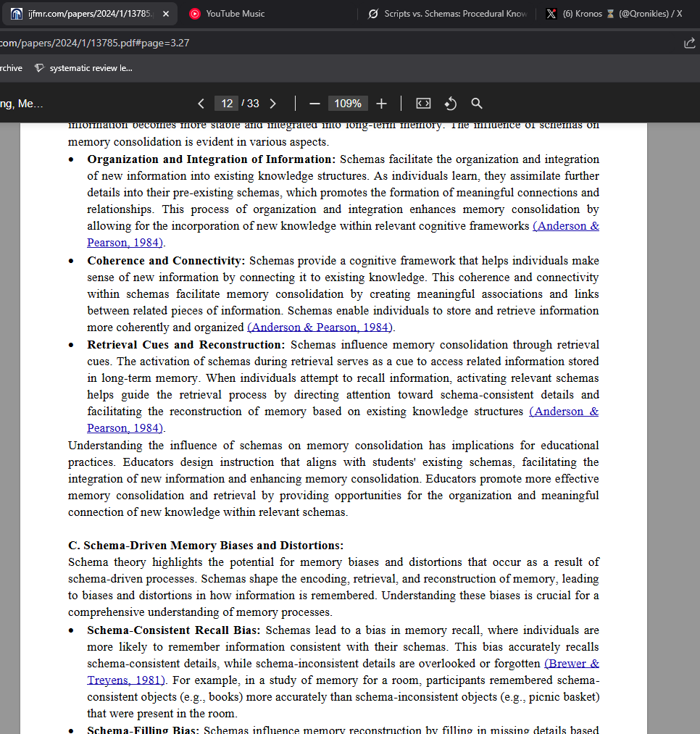700x734 pixels.
Task: Click the X logo on Kronos tab
Action: [551, 14]
